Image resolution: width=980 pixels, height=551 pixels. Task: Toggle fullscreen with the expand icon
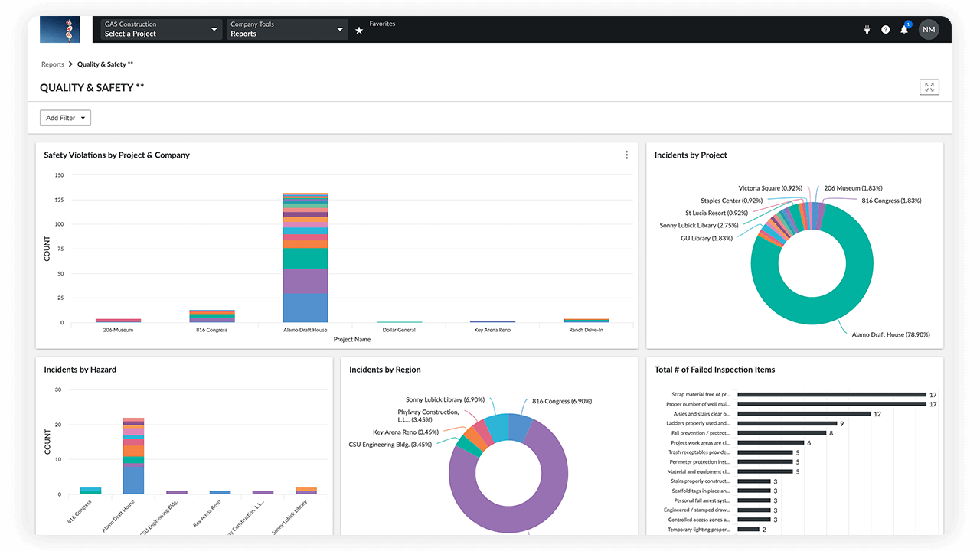point(929,87)
